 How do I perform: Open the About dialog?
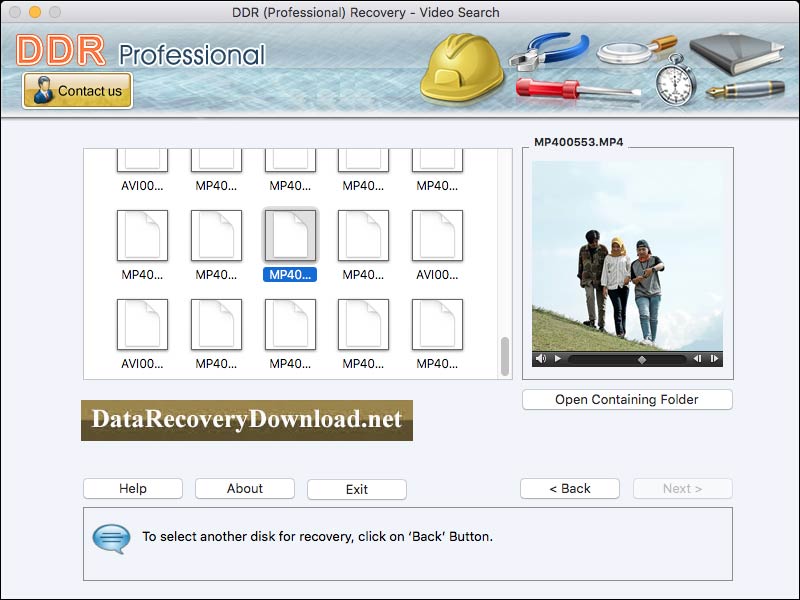pos(244,488)
